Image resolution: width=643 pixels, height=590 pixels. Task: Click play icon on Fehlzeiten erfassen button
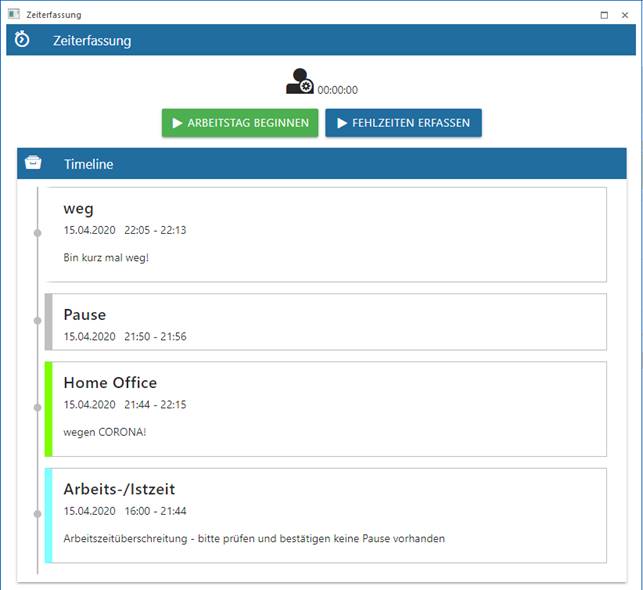341,123
